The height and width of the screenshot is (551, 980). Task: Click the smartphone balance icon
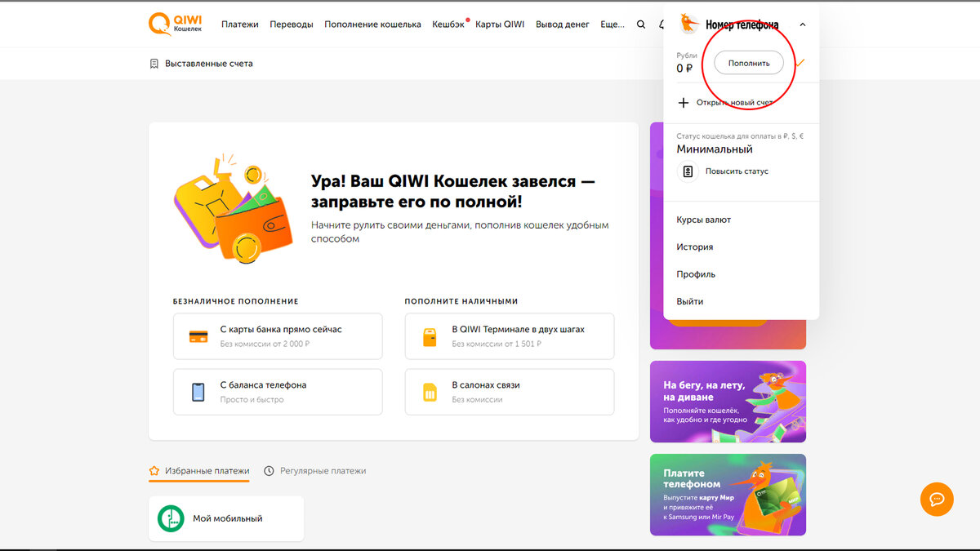(198, 392)
